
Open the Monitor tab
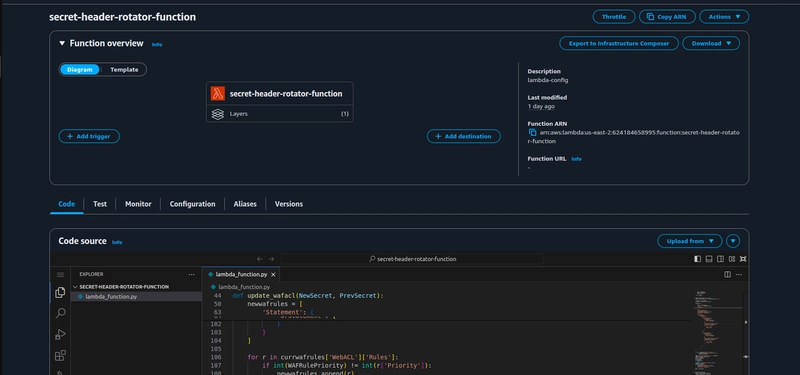[x=138, y=204]
